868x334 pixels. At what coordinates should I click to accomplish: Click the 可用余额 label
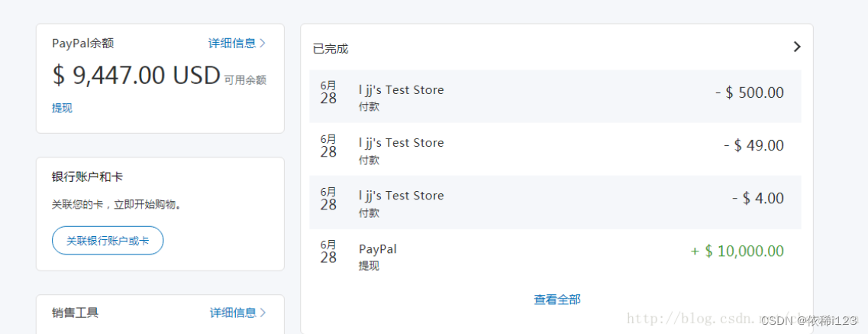[x=245, y=80]
